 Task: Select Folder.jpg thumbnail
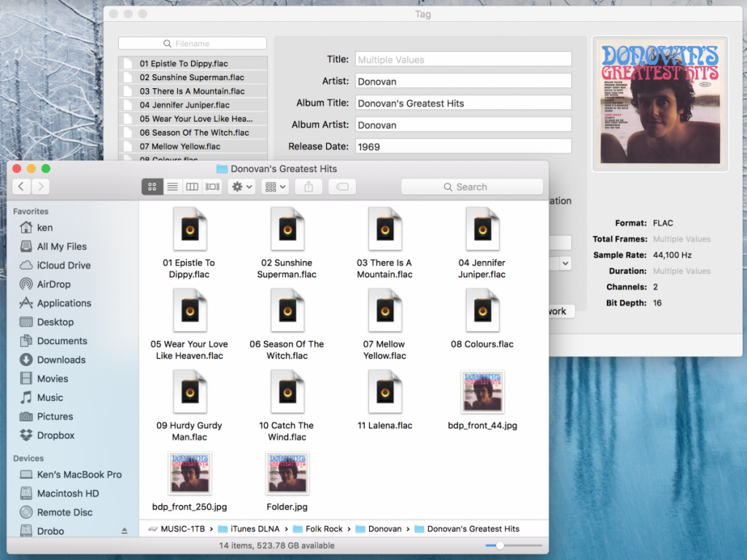point(287,473)
